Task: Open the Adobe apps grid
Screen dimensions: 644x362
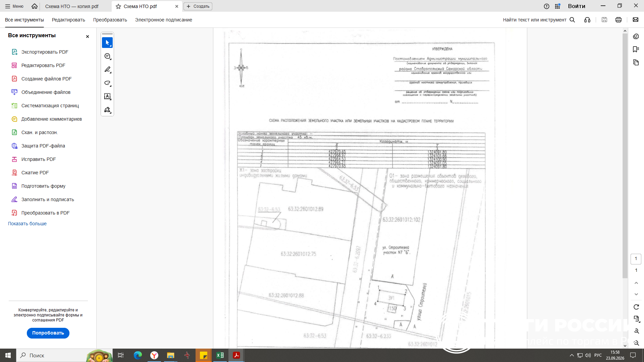Action: [557, 6]
